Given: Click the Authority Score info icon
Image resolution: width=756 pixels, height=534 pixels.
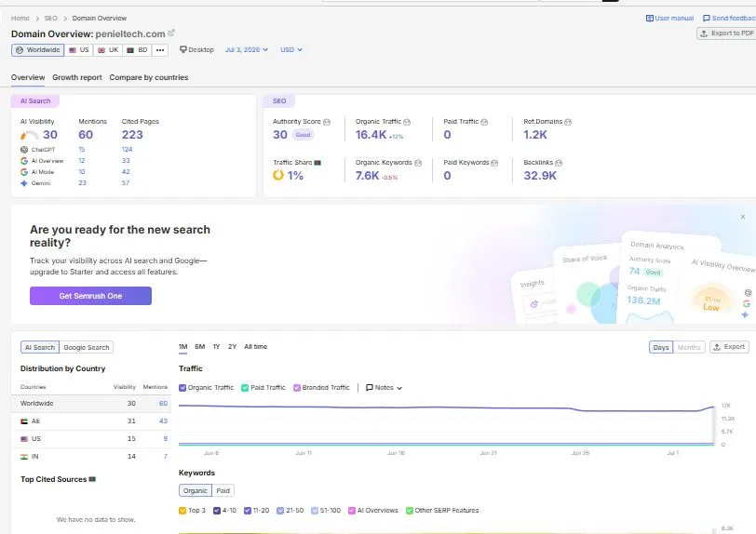Looking at the screenshot, I should (327, 122).
